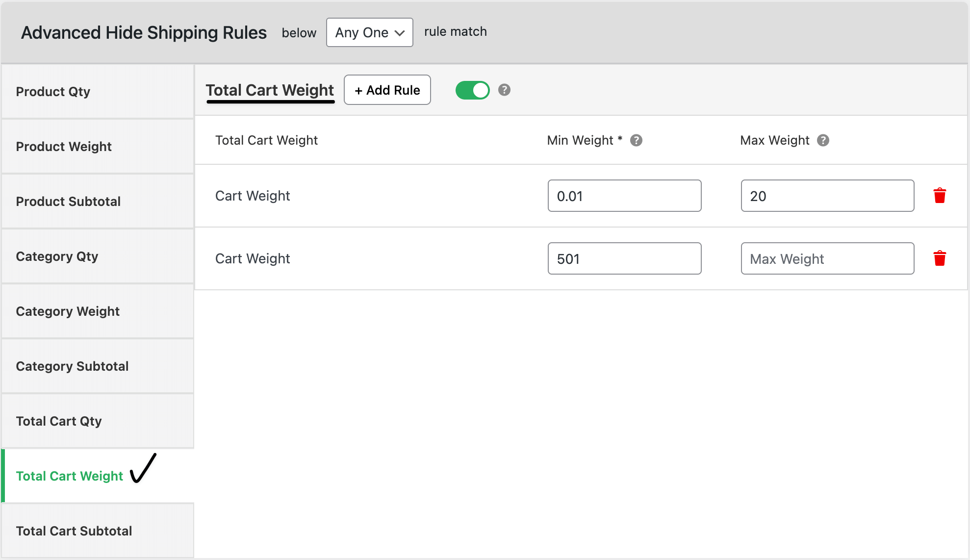Image resolution: width=970 pixels, height=560 pixels.
Task: Open the help tooltip next to Max Weight
Action: [823, 140]
